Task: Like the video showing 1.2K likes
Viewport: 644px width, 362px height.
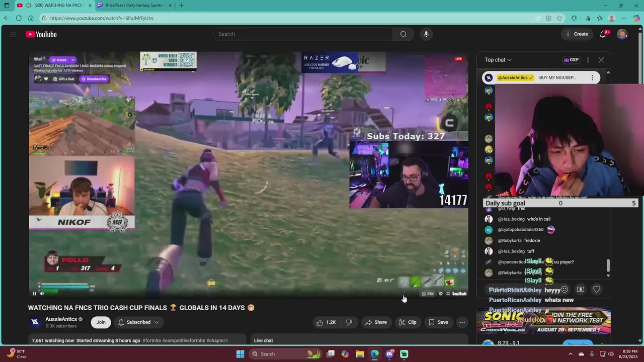Action: coord(326,322)
